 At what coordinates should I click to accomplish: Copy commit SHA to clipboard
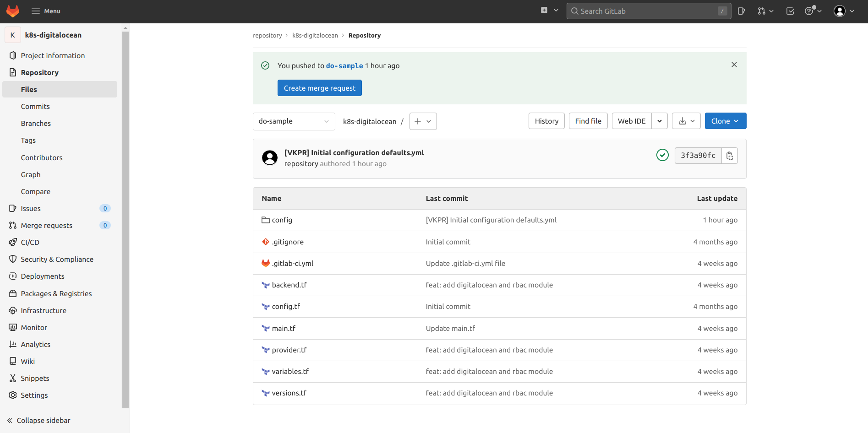click(x=730, y=156)
